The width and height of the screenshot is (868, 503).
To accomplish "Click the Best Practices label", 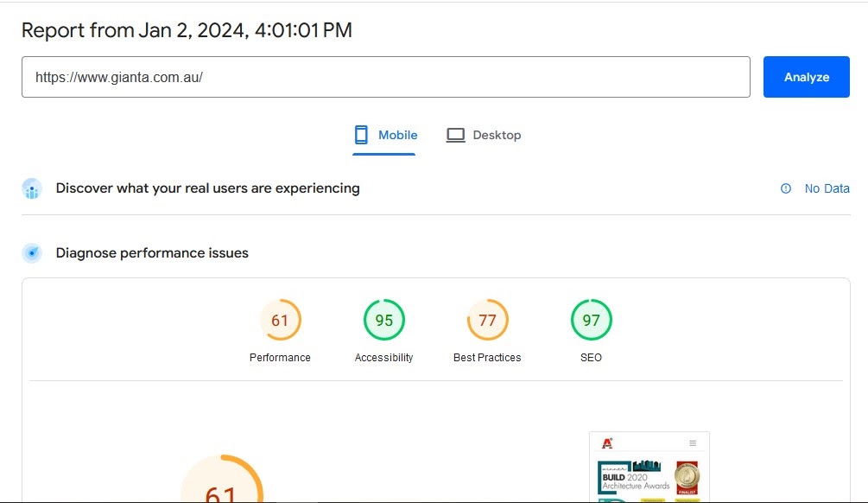I will click(x=487, y=358).
